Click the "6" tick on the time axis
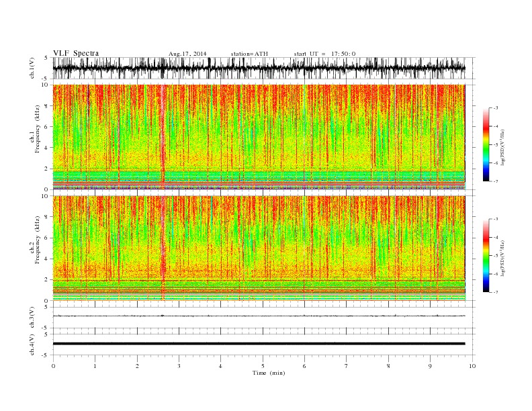The height and width of the screenshot is (411, 532). 304,366
